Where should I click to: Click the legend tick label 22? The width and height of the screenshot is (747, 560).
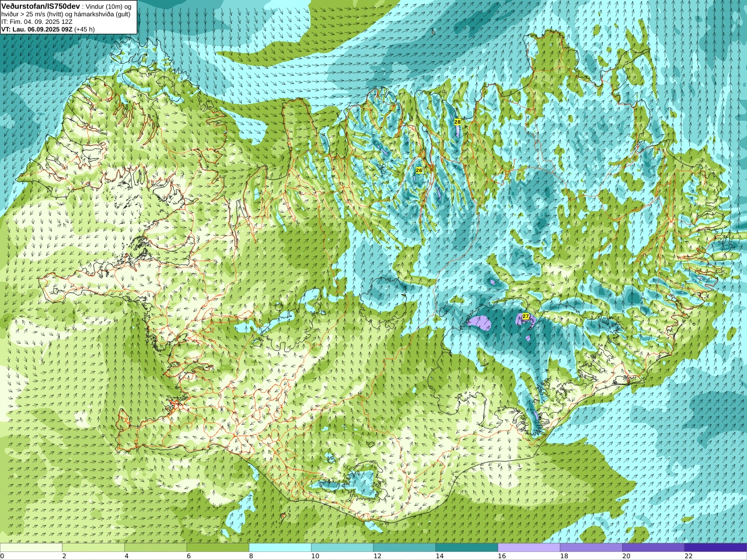pyautogui.click(x=689, y=556)
